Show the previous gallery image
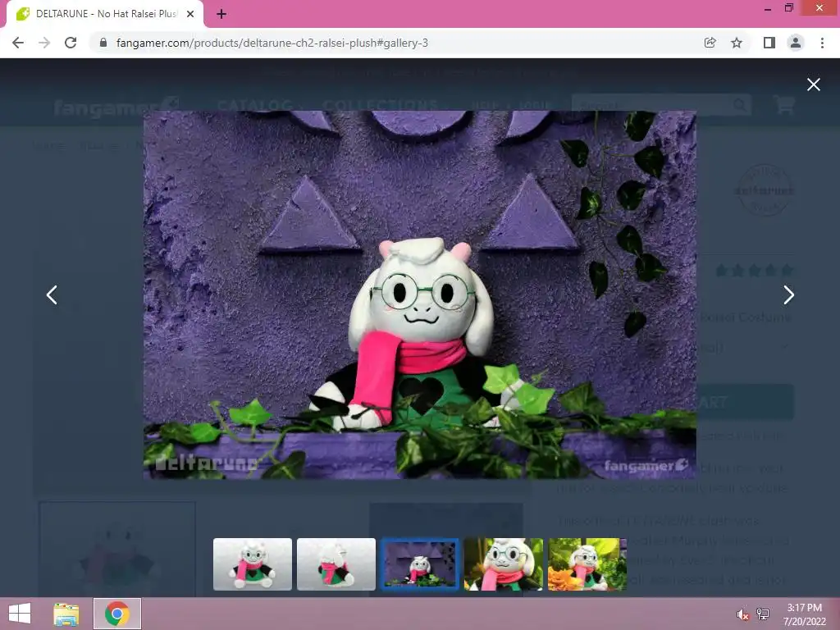This screenshot has width=840, height=630. point(52,294)
